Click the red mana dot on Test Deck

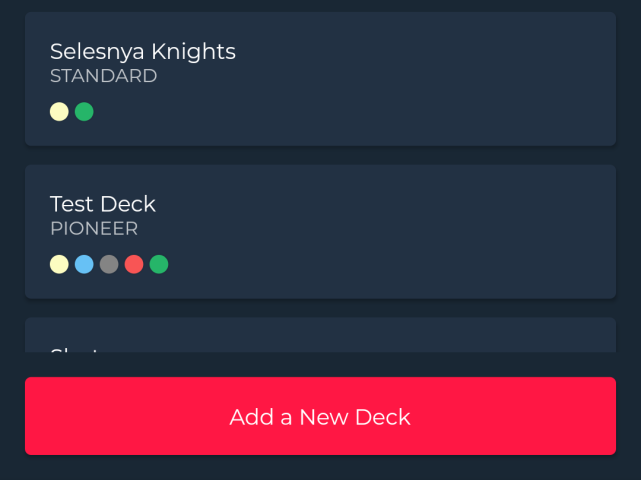pos(134,264)
